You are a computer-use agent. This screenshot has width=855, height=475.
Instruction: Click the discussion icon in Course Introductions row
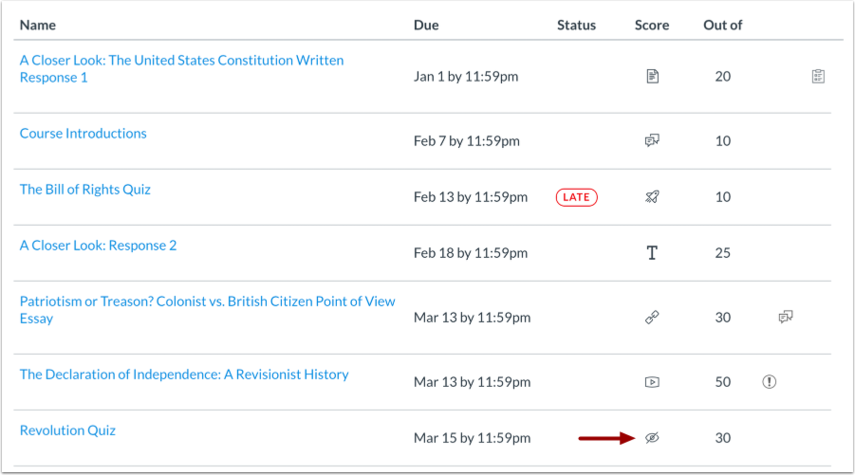(652, 141)
